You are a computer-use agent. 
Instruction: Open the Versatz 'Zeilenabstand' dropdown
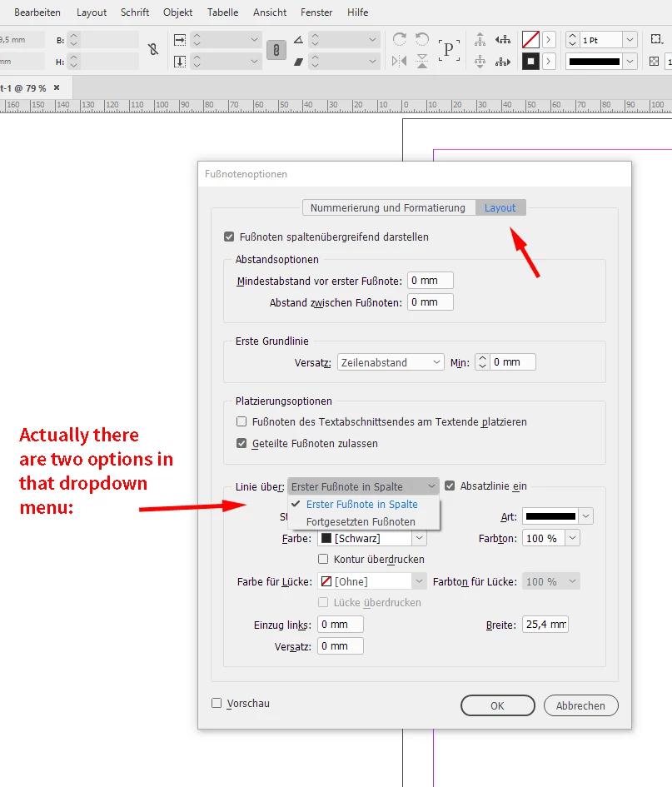coord(391,362)
